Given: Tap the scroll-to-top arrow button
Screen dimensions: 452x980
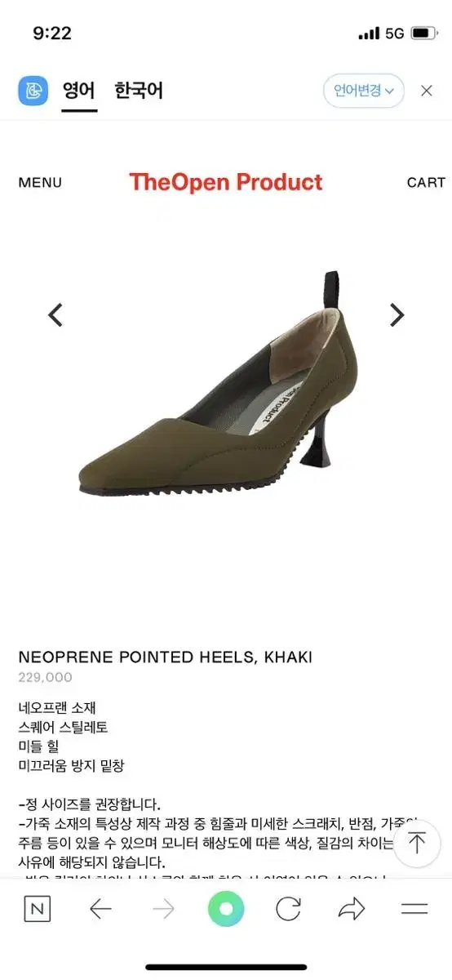Looking at the screenshot, I should point(417,843).
